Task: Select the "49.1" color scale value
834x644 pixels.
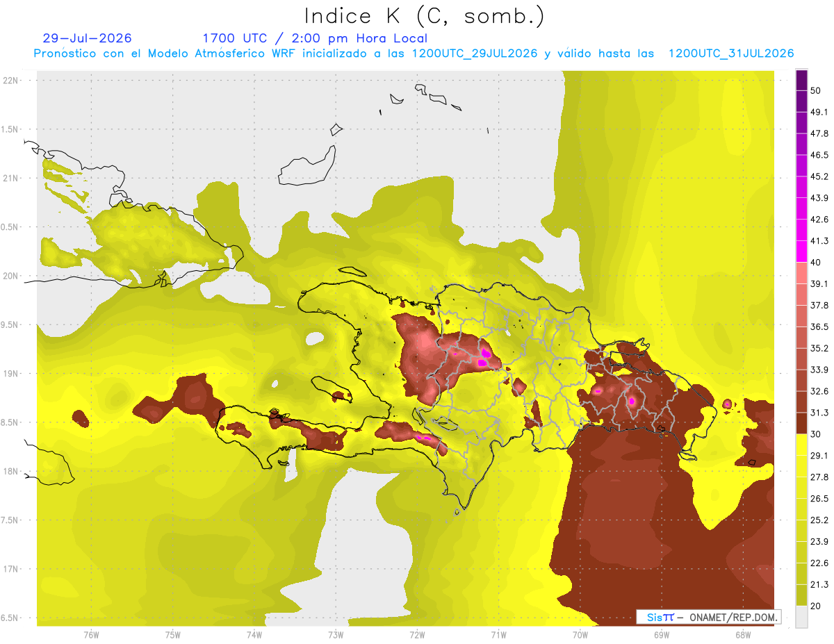Action: click(819, 113)
